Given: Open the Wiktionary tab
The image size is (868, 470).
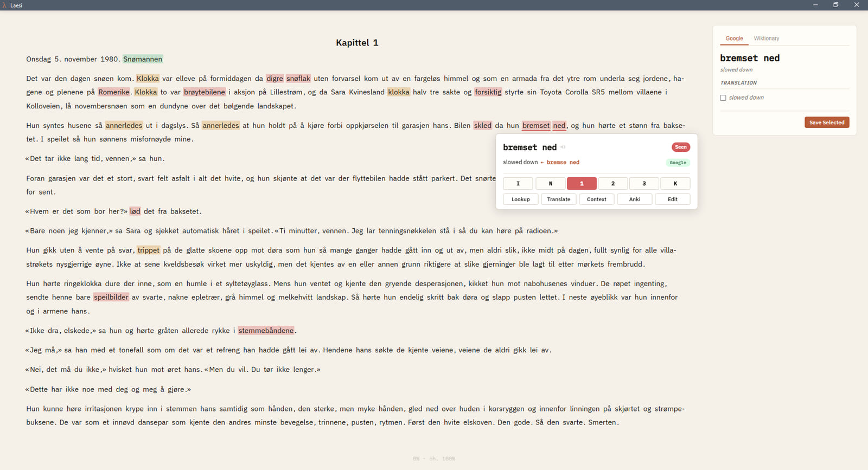Looking at the screenshot, I should click(x=766, y=38).
